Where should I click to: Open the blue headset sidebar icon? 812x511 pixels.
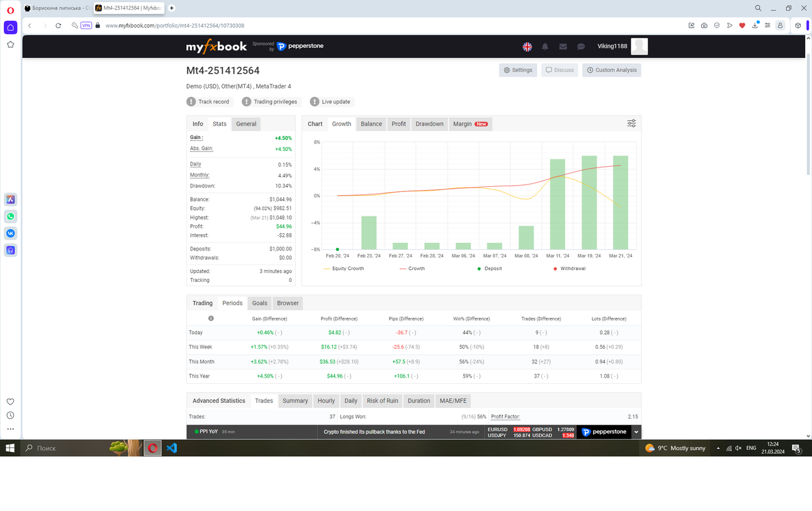pos(11,250)
